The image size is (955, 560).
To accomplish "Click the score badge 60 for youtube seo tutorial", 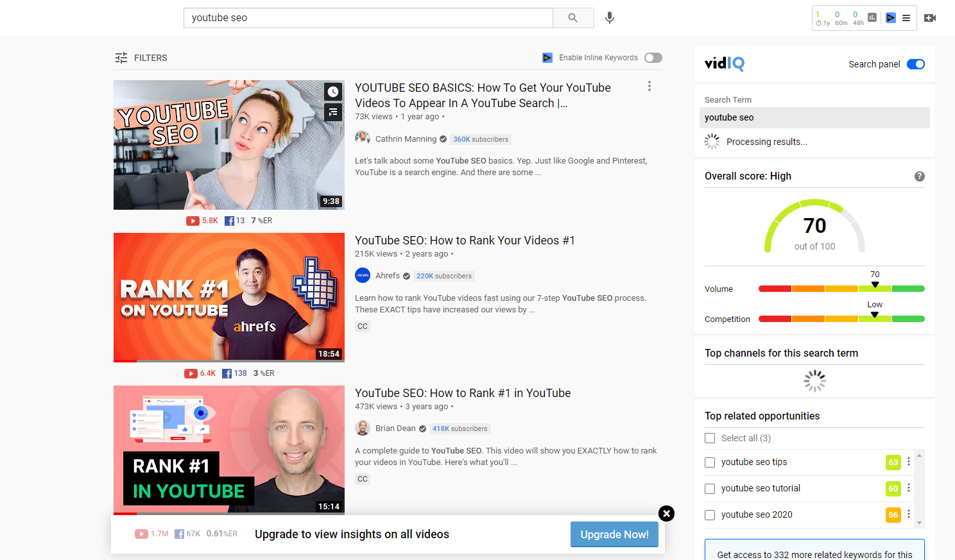I will click(x=893, y=489).
